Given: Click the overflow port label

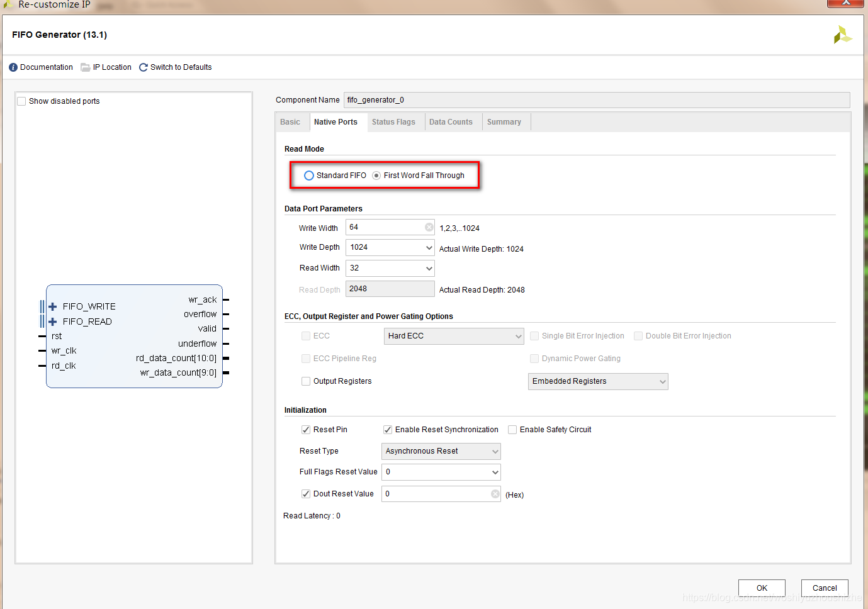Looking at the screenshot, I should click(x=200, y=314).
